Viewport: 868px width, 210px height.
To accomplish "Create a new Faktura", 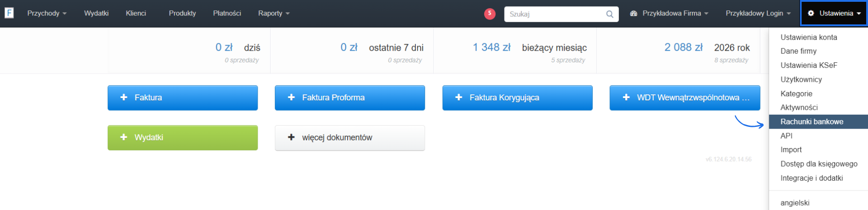I will (183, 98).
